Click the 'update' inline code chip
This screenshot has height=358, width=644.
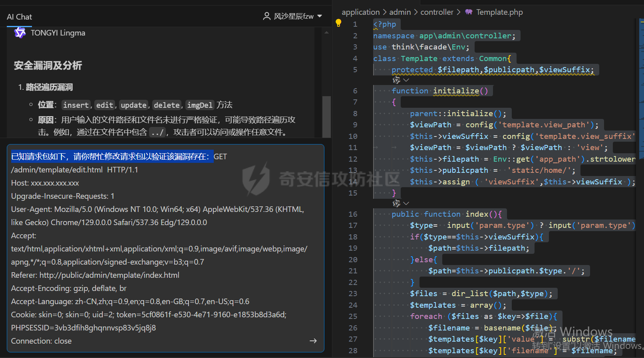133,105
